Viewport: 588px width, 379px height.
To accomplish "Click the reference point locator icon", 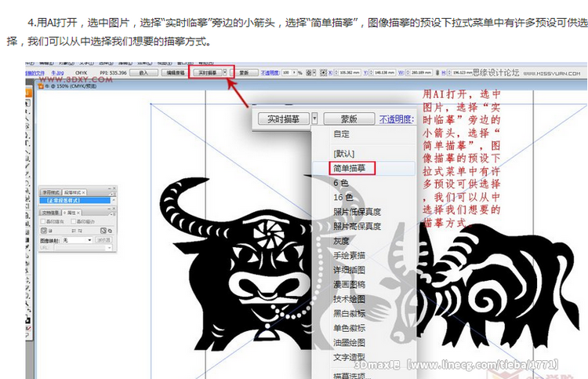I will [x=323, y=72].
